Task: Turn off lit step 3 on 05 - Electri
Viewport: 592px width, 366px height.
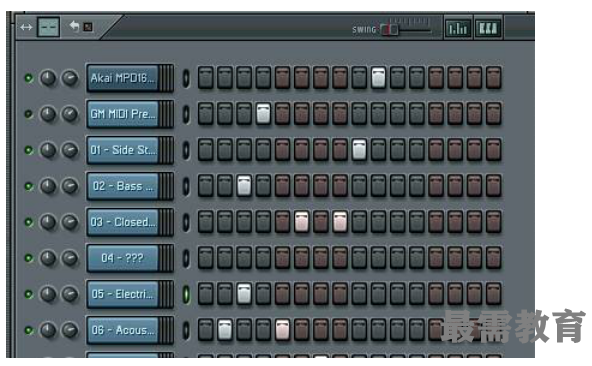Action: 244,294
